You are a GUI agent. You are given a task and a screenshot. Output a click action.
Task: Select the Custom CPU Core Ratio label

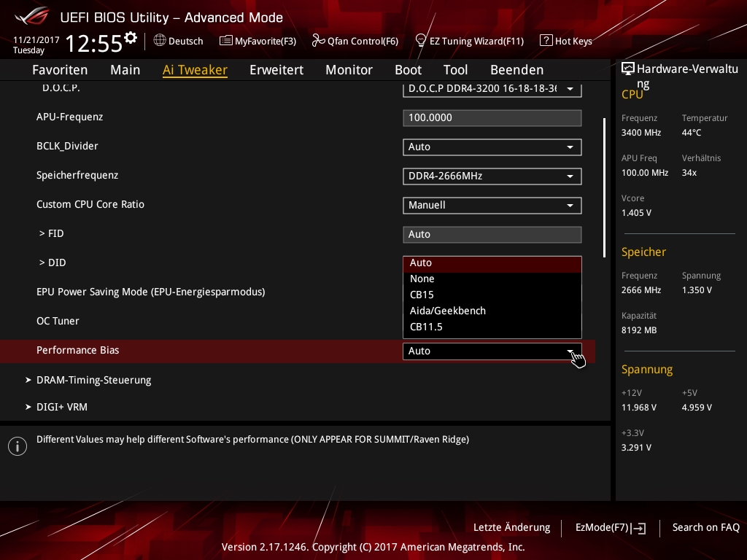point(90,205)
